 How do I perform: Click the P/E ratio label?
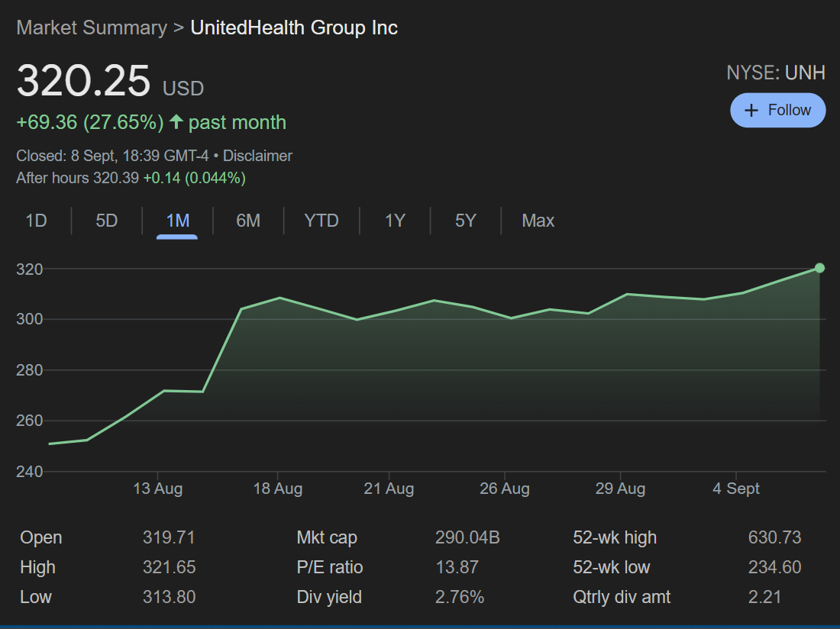coord(329,567)
